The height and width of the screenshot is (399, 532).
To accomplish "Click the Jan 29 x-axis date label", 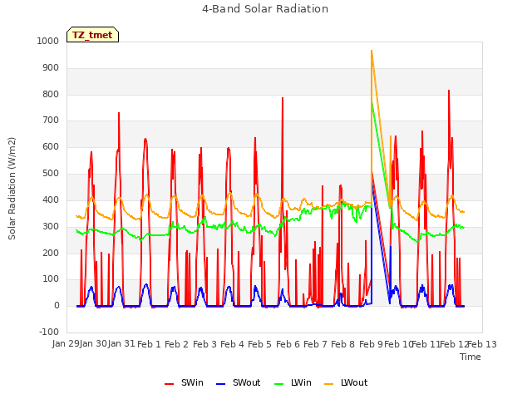I will click(x=66, y=343).
